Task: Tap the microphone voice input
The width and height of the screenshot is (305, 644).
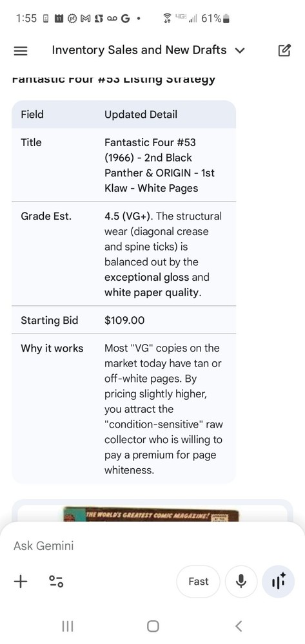Action: point(241,581)
